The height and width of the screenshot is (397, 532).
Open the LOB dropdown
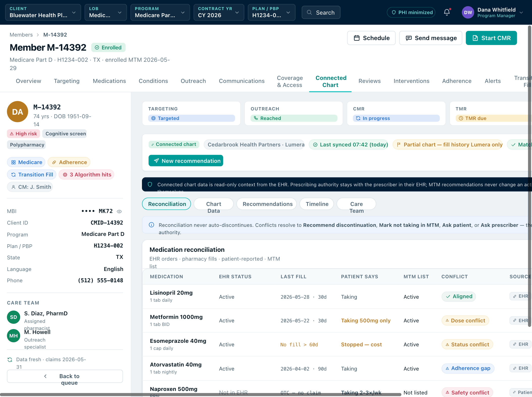pos(106,12)
